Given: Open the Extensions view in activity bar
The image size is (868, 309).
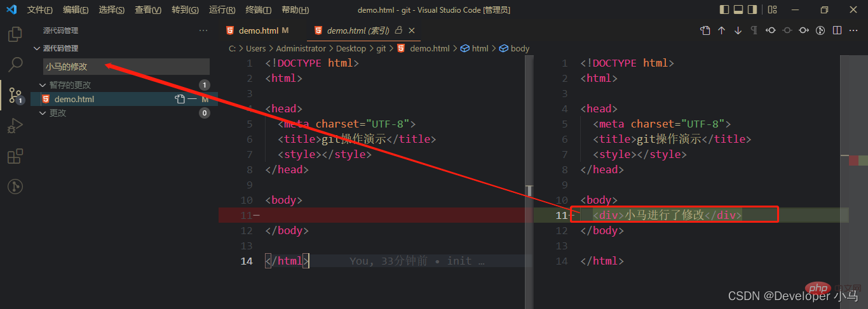Looking at the screenshot, I should pos(15,156).
